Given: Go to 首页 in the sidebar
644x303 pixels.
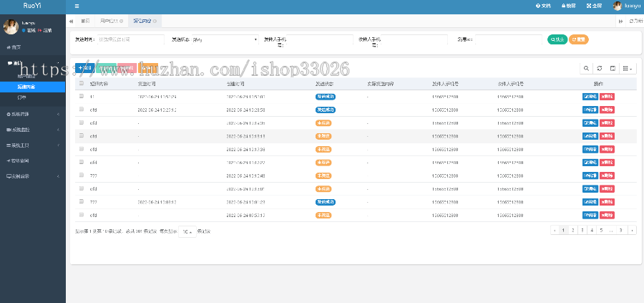Looking at the screenshot, I should pyautogui.click(x=14, y=47).
